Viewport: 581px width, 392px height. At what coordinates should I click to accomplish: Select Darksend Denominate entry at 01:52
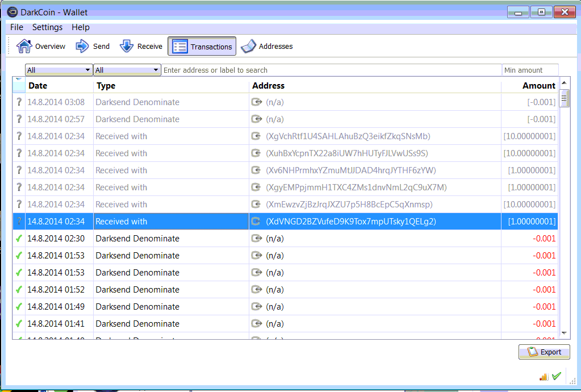pyautogui.click(x=137, y=290)
